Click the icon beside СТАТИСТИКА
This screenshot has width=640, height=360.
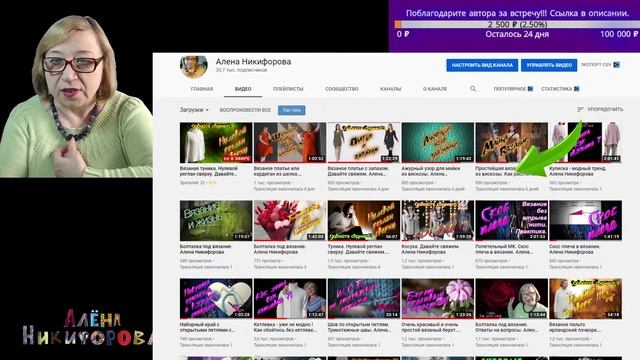(576, 89)
